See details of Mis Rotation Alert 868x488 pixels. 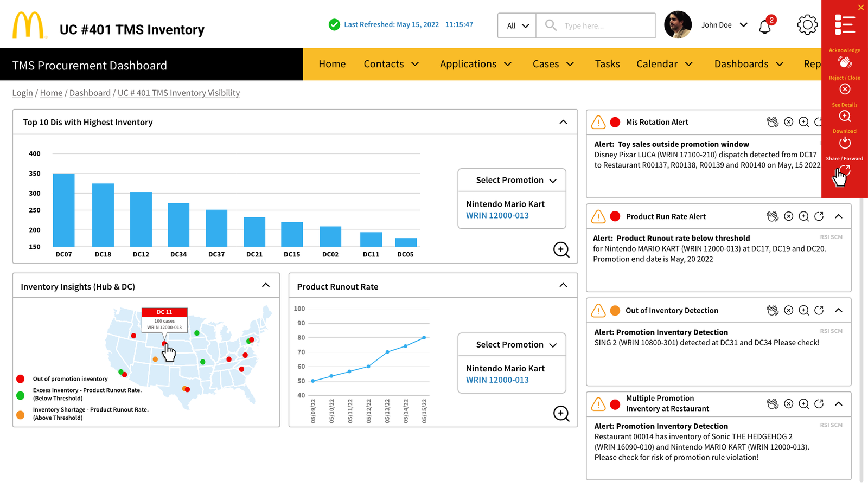(x=804, y=122)
